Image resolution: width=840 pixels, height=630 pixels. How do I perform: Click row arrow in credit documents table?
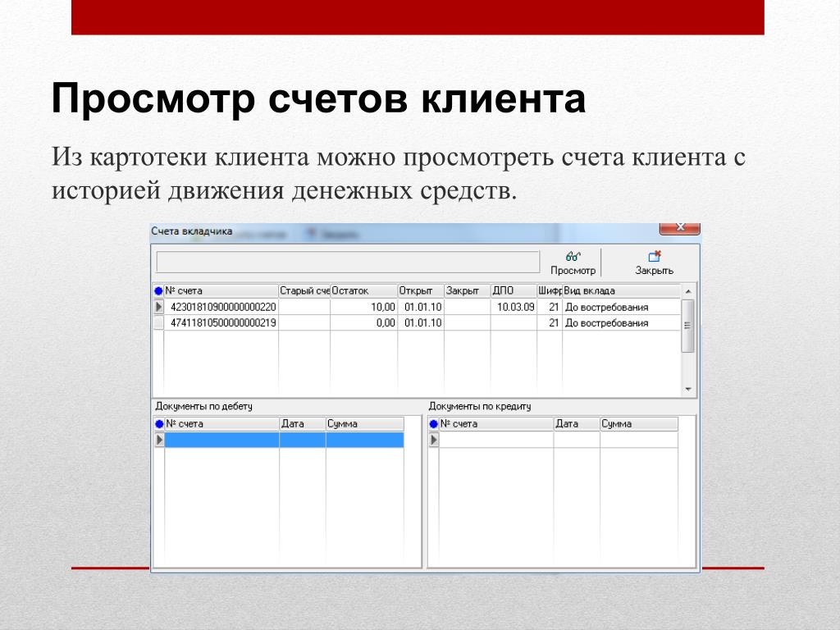(x=433, y=440)
